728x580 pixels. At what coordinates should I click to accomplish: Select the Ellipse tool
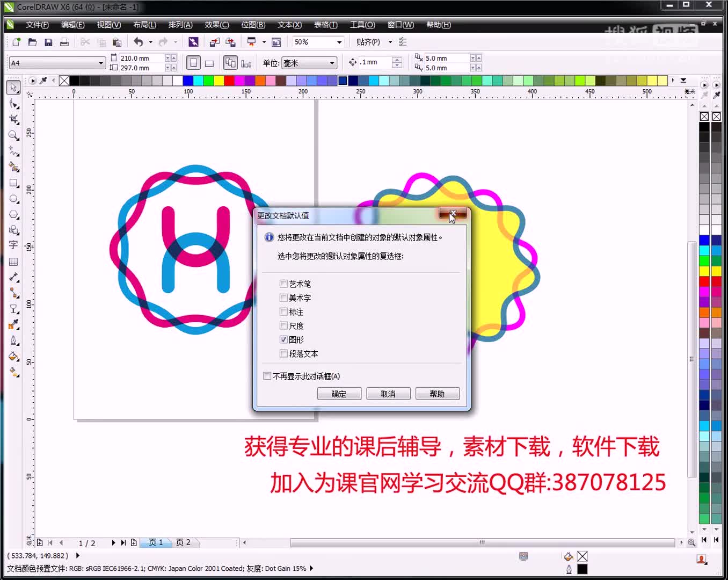pyautogui.click(x=13, y=199)
